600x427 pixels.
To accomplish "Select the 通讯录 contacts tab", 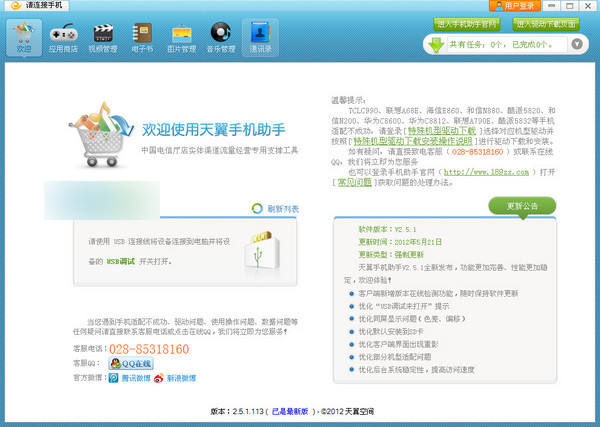I will pyautogui.click(x=261, y=38).
